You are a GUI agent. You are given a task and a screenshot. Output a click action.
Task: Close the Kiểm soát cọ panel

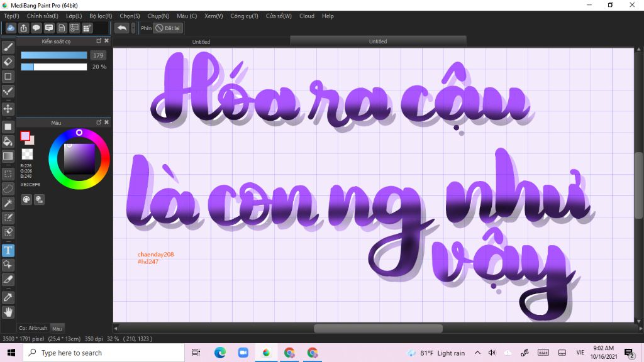(x=106, y=41)
